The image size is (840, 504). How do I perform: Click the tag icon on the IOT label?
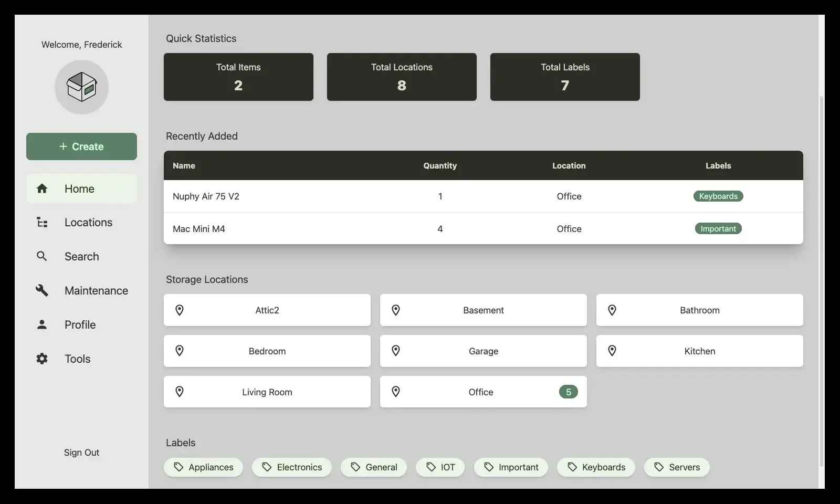click(429, 467)
